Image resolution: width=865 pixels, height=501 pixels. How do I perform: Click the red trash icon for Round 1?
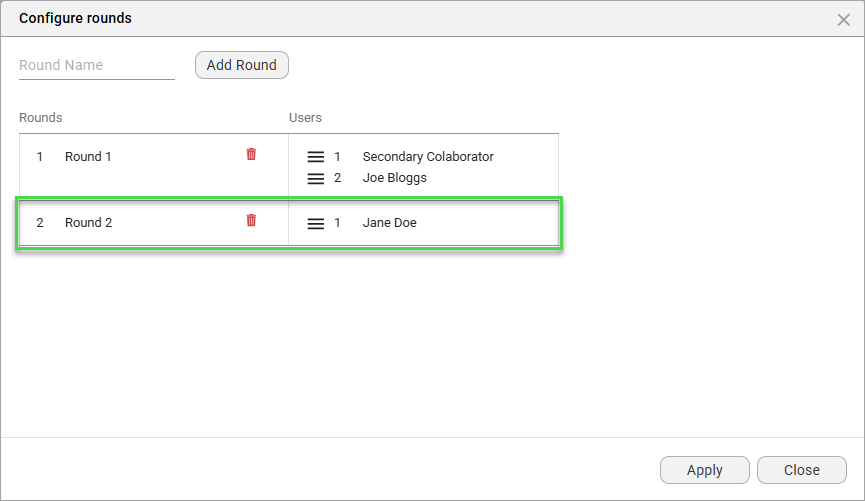point(251,154)
